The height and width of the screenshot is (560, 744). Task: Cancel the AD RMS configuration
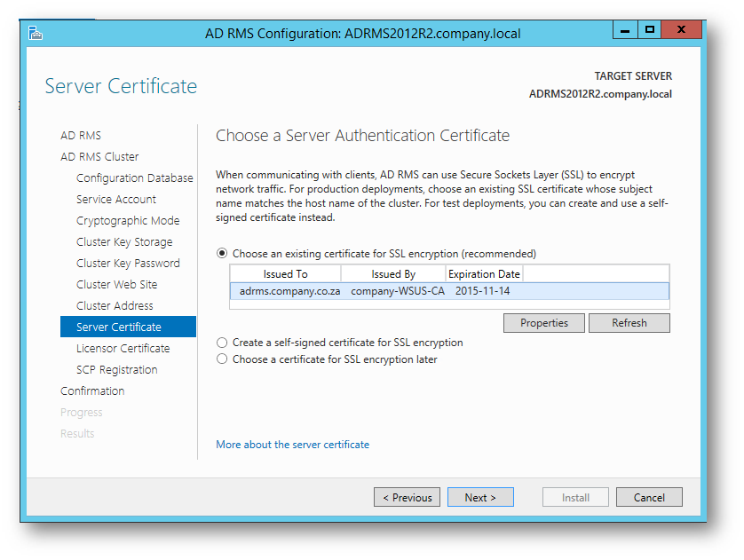pyautogui.click(x=649, y=497)
